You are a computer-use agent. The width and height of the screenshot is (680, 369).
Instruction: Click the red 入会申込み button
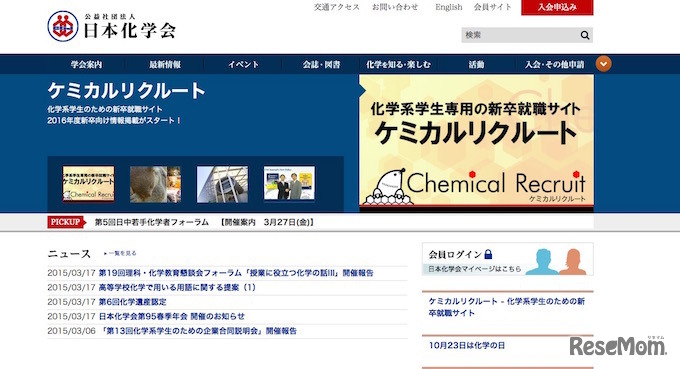(x=557, y=7)
